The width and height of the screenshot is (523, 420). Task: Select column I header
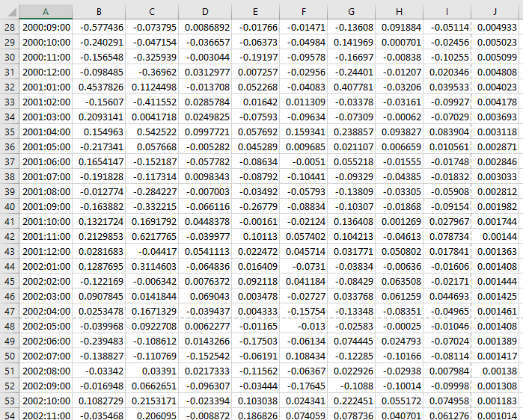[x=447, y=12]
